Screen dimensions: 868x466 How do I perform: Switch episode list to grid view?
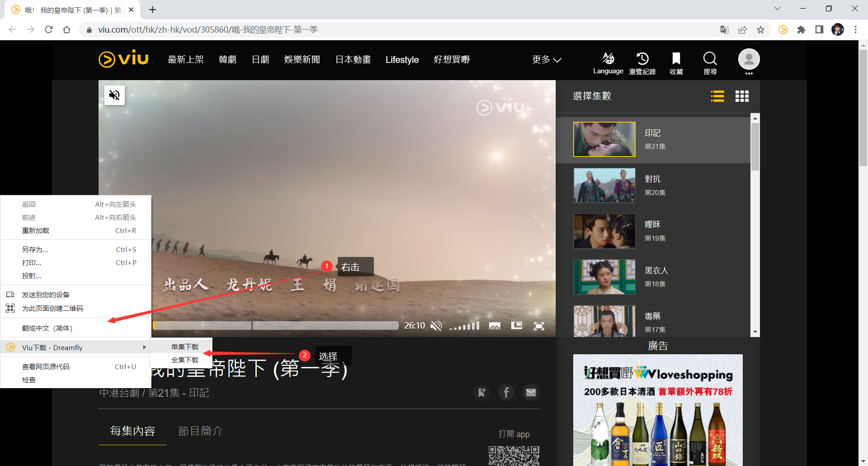click(x=742, y=96)
